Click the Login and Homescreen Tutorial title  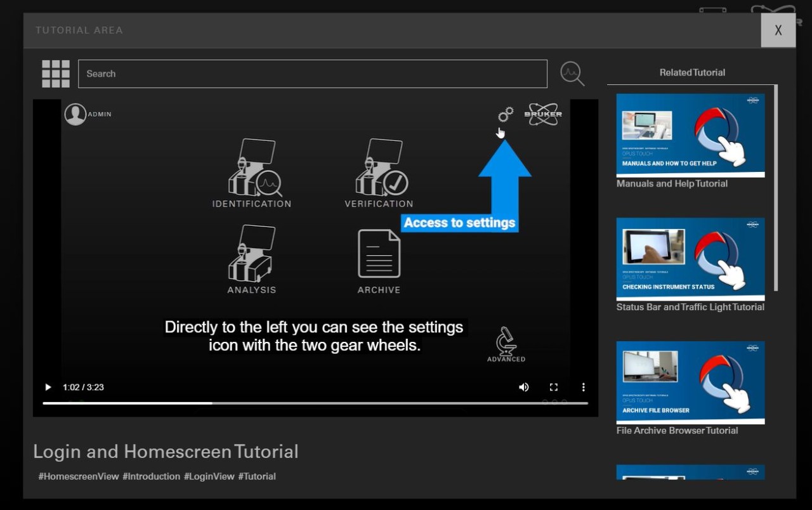pyautogui.click(x=166, y=452)
